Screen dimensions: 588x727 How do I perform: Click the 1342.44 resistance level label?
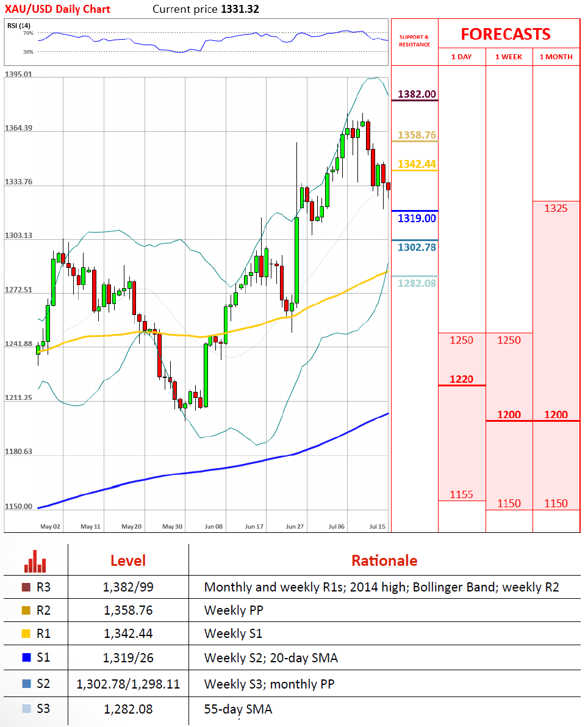click(x=417, y=164)
